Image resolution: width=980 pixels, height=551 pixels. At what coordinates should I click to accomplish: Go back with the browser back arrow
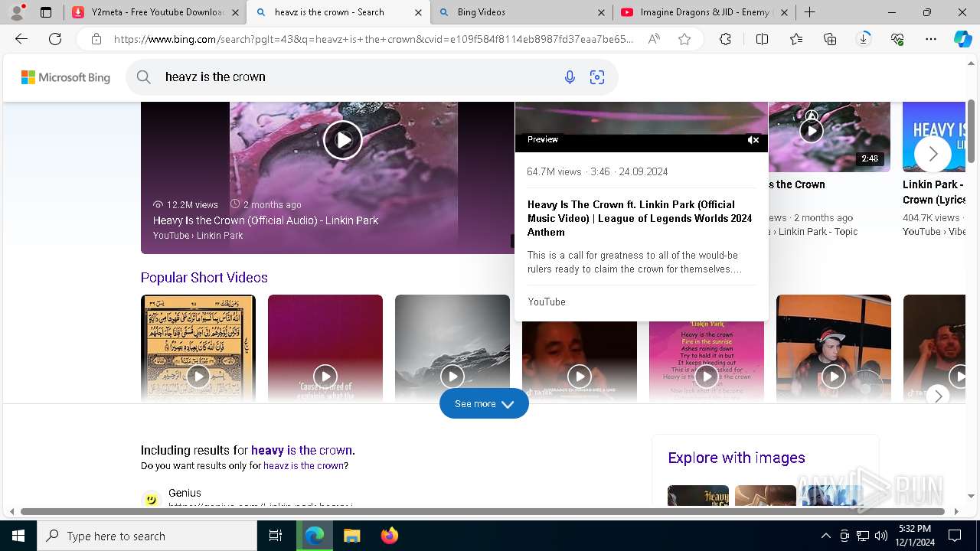[x=21, y=39]
